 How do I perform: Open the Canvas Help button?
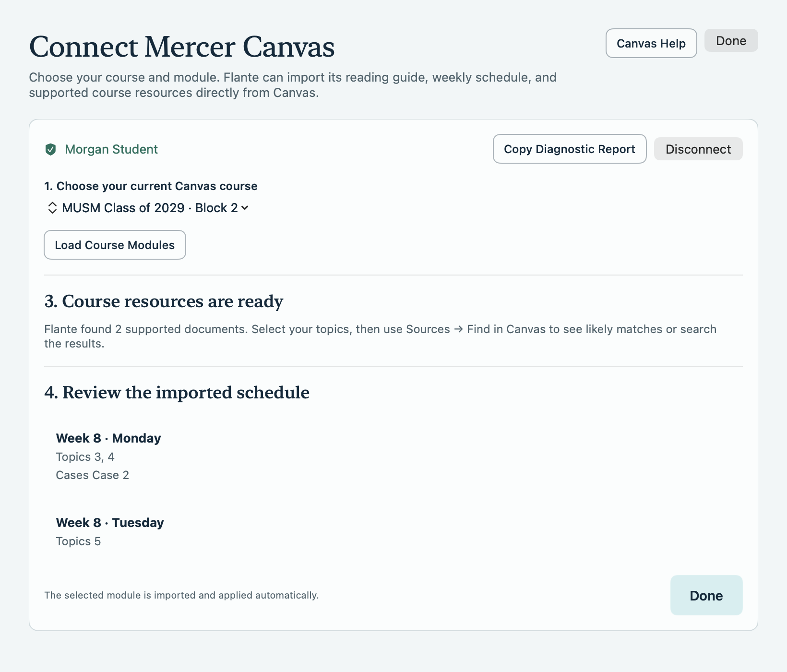[x=651, y=43]
